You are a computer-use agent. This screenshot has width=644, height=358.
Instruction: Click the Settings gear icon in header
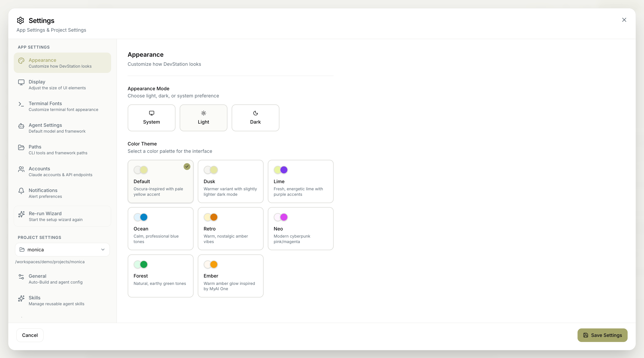[21, 20]
